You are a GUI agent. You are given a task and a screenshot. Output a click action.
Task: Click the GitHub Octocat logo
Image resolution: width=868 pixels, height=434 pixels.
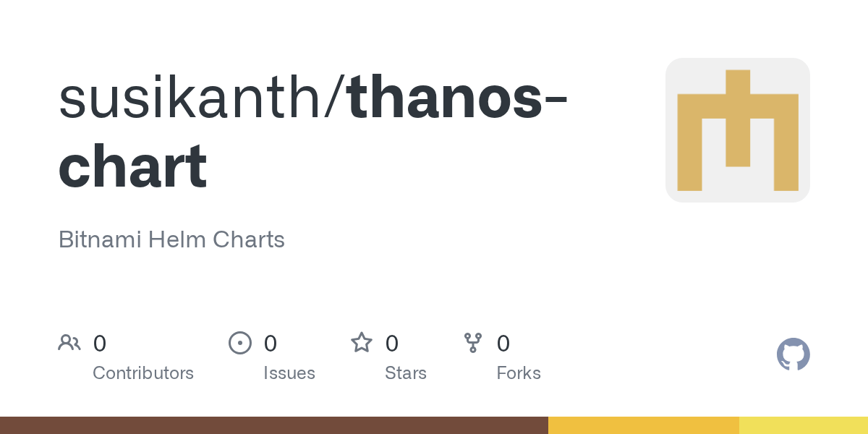click(x=793, y=354)
